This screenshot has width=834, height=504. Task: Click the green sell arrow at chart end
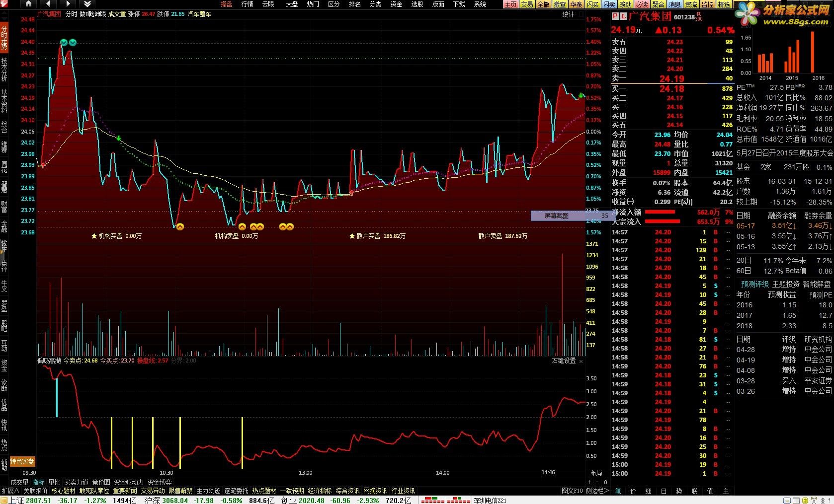point(581,95)
